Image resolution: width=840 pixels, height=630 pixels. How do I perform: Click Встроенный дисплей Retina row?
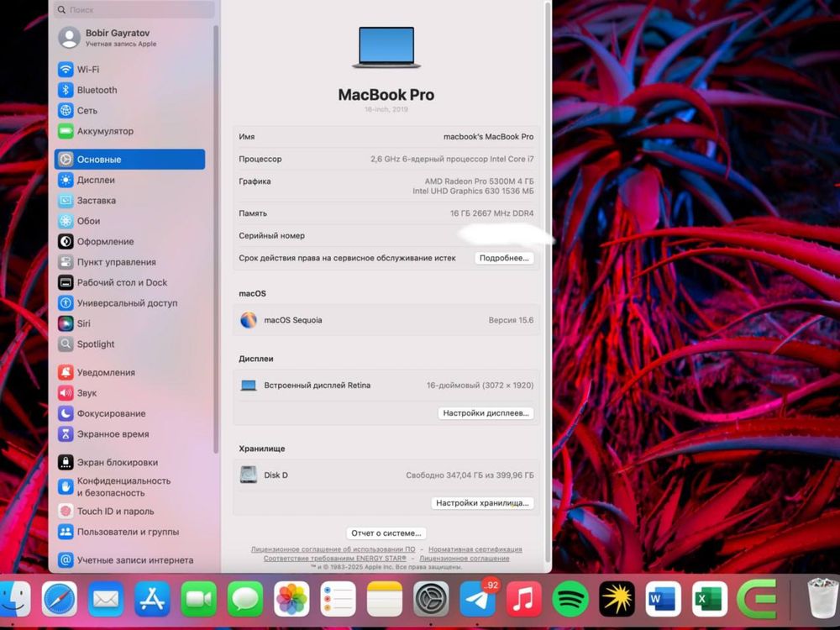point(386,386)
